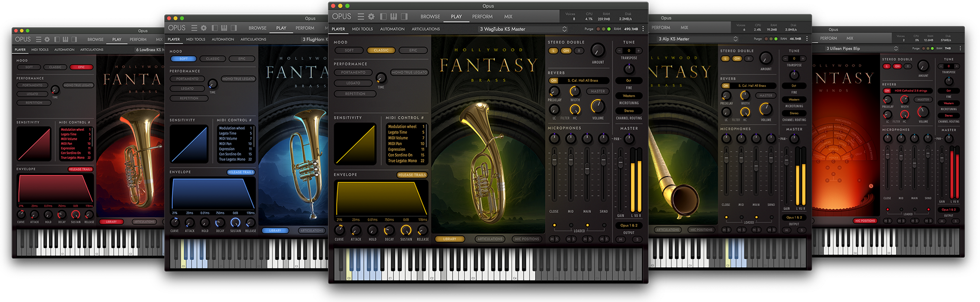Image resolution: width=980 pixels, height=302 pixels.
Task: Toggle Repetition in the WagTuba window
Action: [355, 94]
